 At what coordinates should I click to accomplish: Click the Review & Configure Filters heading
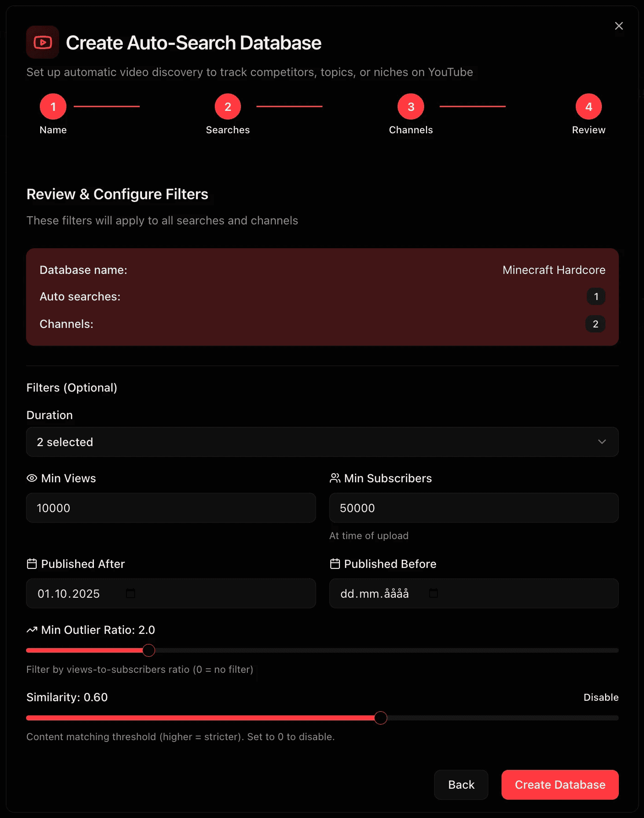tap(117, 194)
